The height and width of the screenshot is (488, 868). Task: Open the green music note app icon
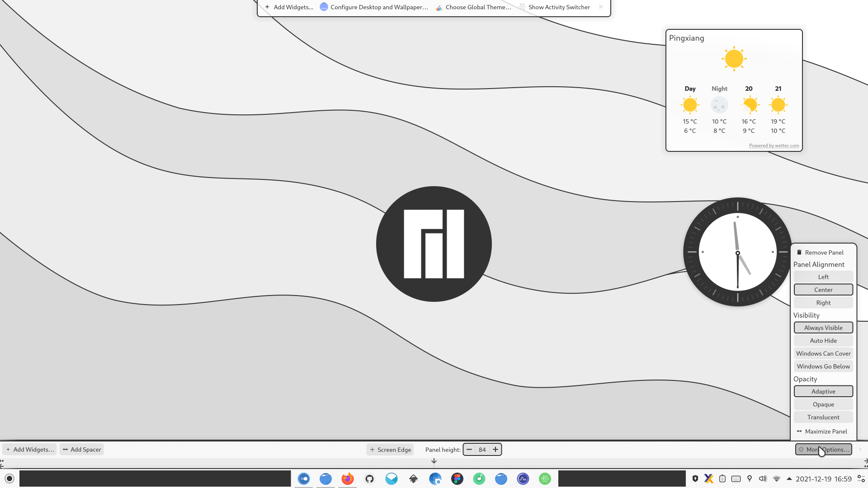[479, 479]
